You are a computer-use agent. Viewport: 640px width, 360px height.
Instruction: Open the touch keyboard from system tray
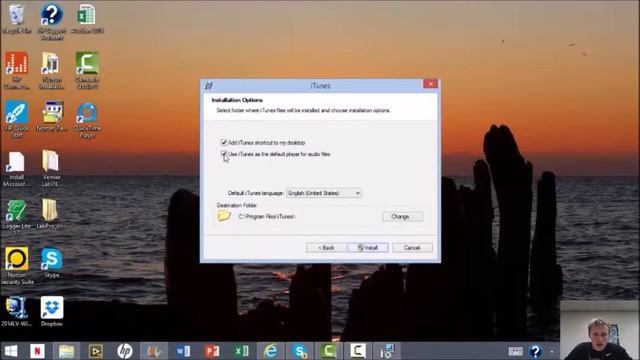[x=516, y=351]
